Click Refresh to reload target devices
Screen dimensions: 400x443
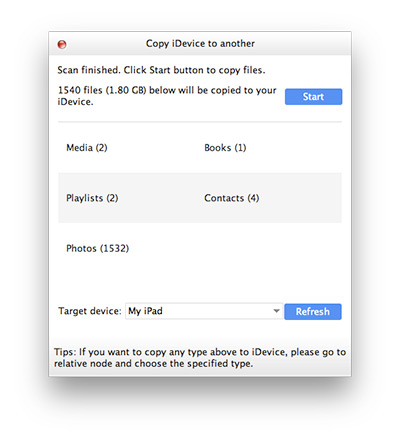coord(313,311)
